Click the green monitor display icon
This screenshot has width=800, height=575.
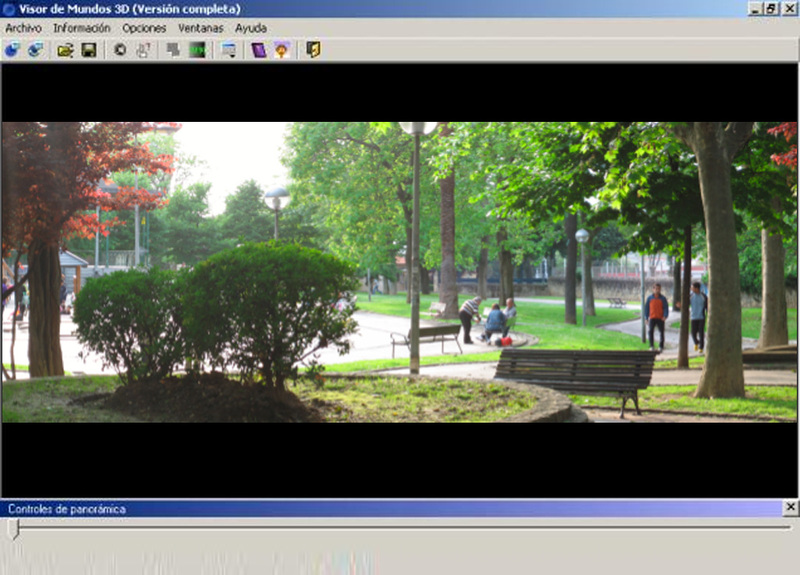click(197, 49)
